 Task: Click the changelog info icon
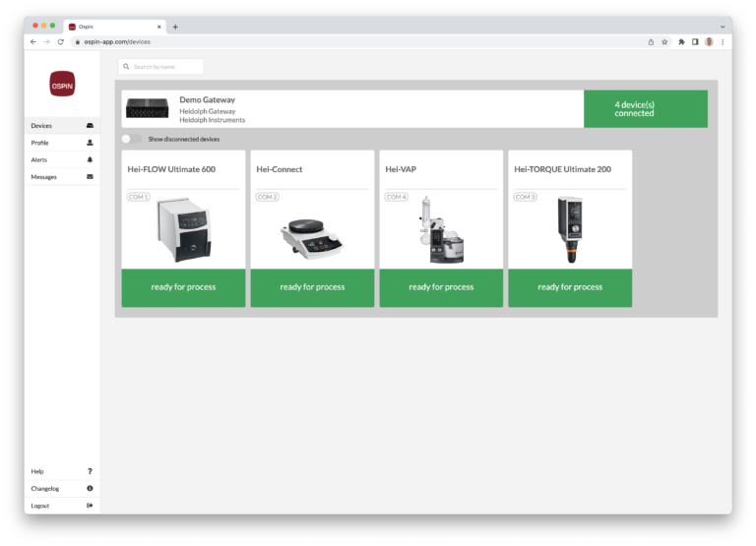coord(90,488)
